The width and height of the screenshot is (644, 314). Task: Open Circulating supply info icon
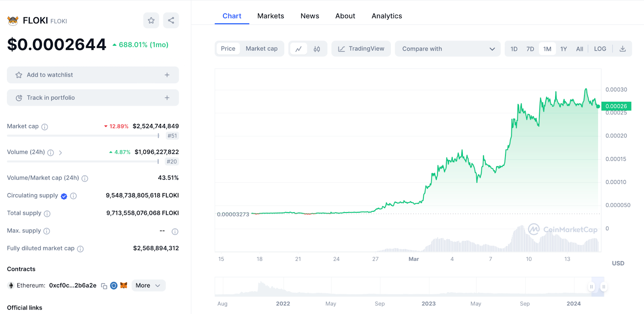click(x=73, y=196)
